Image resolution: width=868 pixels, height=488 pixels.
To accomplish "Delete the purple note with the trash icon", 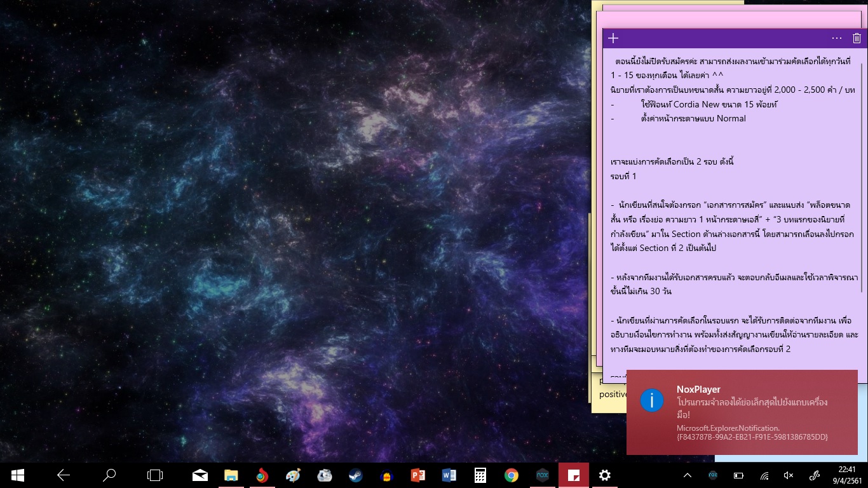I will [x=857, y=38].
